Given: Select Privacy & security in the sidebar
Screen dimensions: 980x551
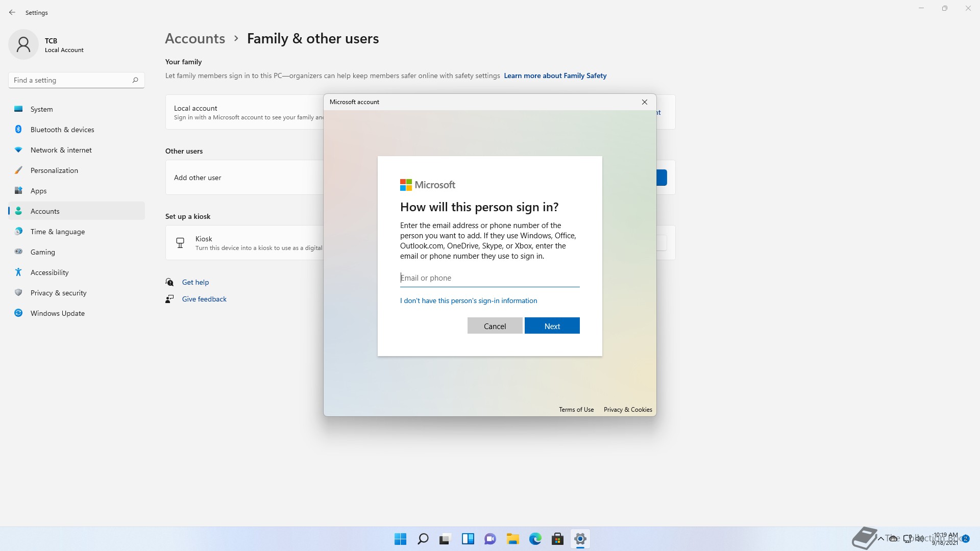Looking at the screenshot, I should tap(77, 293).
